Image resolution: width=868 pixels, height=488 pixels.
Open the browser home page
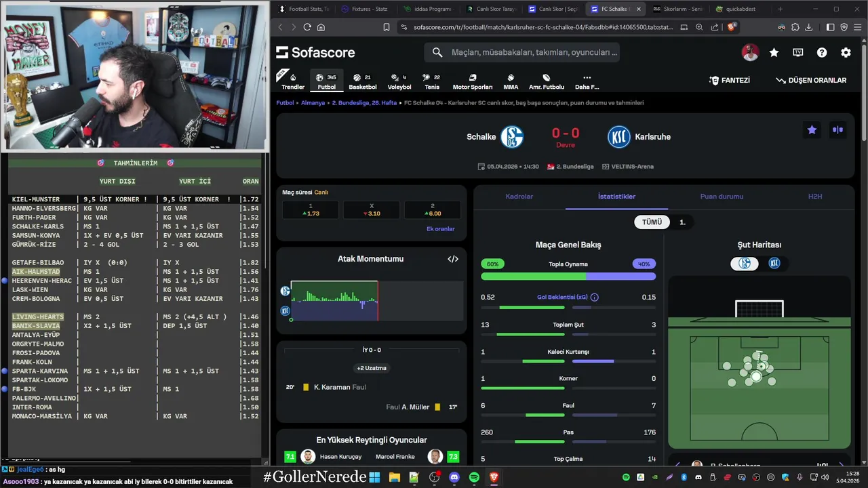click(x=321, y=27)
